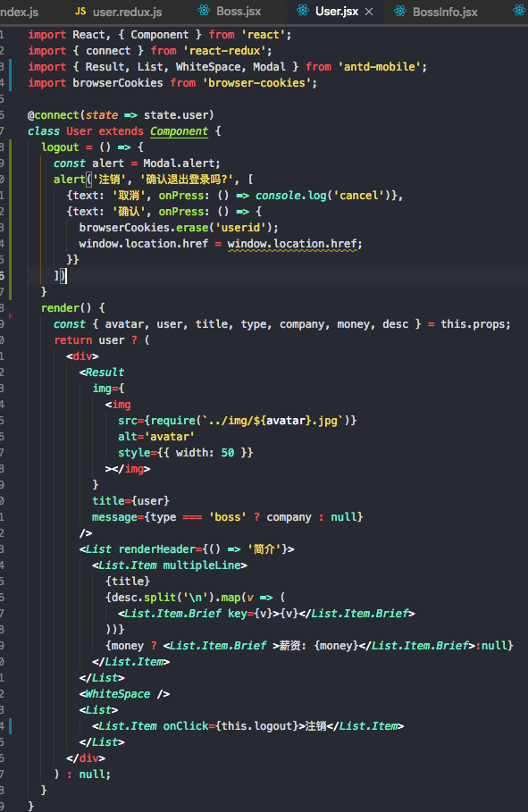Open the BossInfo.jsx tab
The height and width of the screenshot is (812, 528).
[445, 12]
